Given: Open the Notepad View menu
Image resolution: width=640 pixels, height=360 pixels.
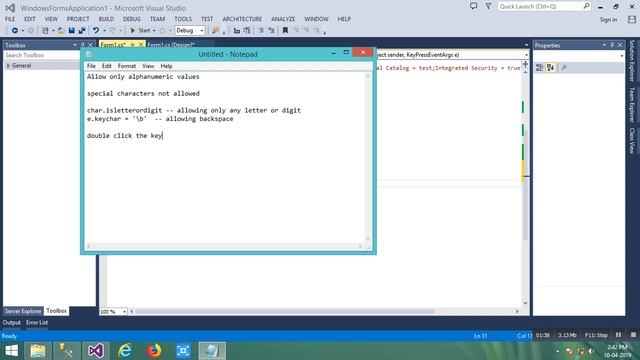Looking at the screenshot, I should point(148,66).
